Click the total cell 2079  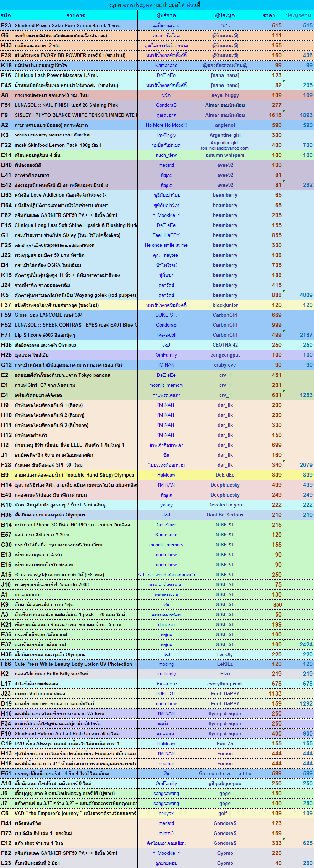(x=298, y=465)
